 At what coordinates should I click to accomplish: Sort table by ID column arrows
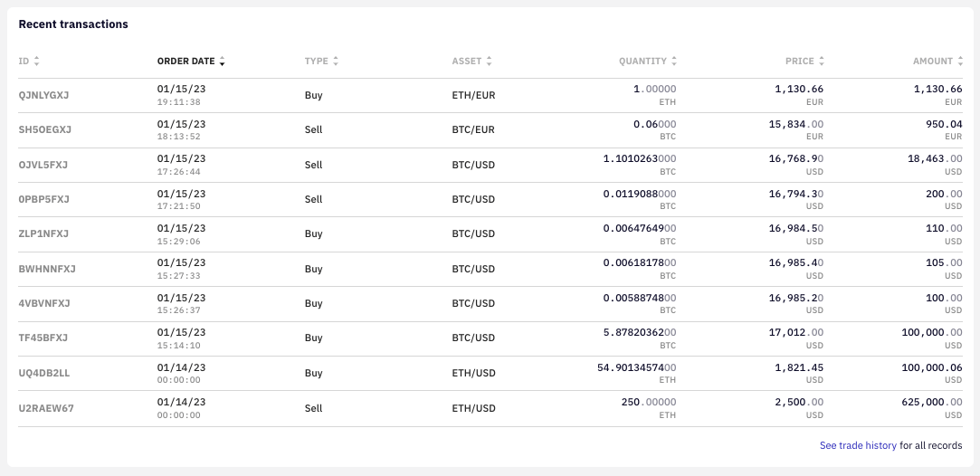[x=37, y=62]
